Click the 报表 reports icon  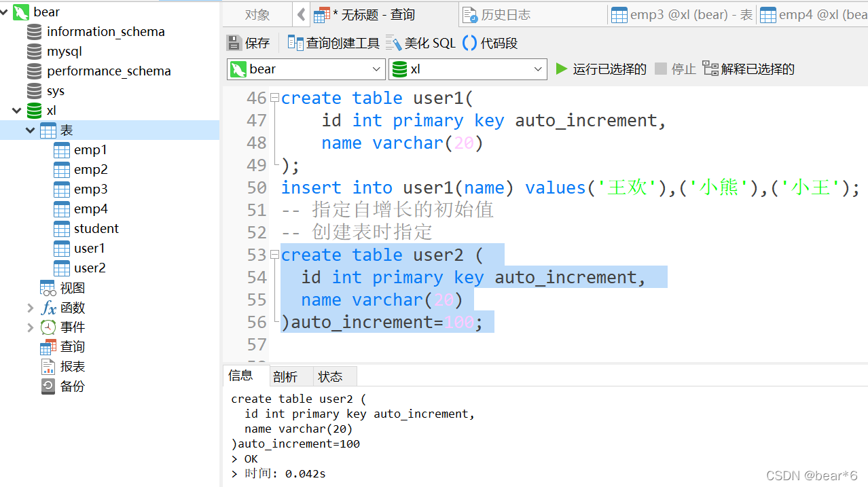[x=48, y=367]
